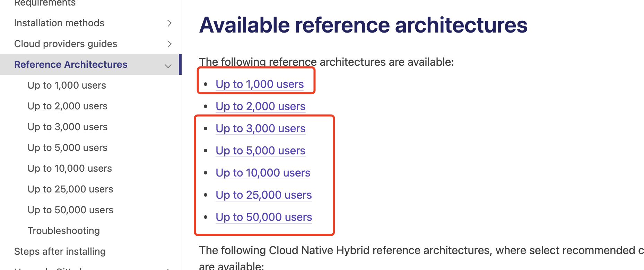Collapse the Reference Architectures section chevron
The width and height of the screenshot is (644, 270).
pos(168,66)
